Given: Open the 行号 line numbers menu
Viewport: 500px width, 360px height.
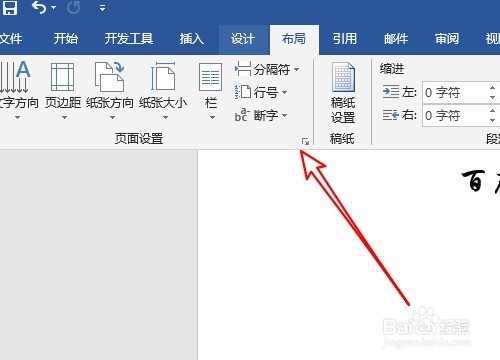Looking at the screenshot, I should coord(261,92).
